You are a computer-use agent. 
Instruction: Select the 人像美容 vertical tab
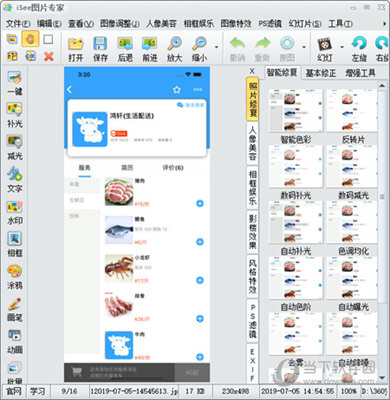coord(253,143)
